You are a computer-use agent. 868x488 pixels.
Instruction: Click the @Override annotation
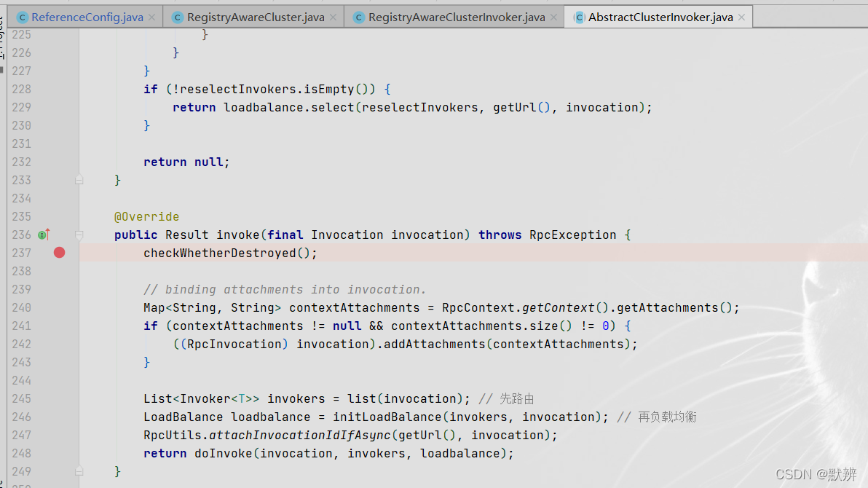[146, 216]
